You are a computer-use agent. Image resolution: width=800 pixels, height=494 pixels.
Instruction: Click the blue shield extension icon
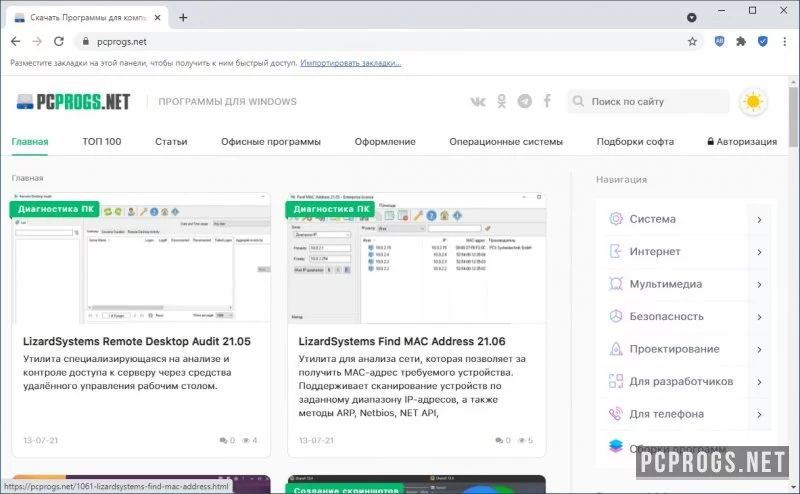(x=763, y=41)
